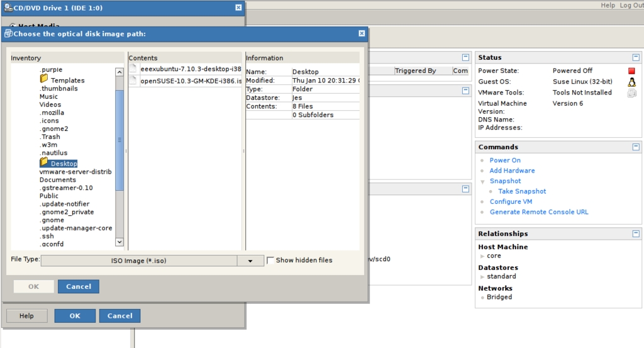Viewport: 644px width, 348px height.
Task: Click the red Powered Off status icon
Action: (x=631, y=71)
